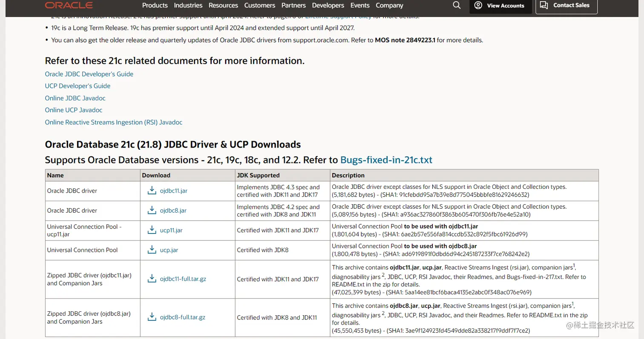Screen dimensions: 644x339
Task: Open the Products menu
Action: tap(155, 5)
